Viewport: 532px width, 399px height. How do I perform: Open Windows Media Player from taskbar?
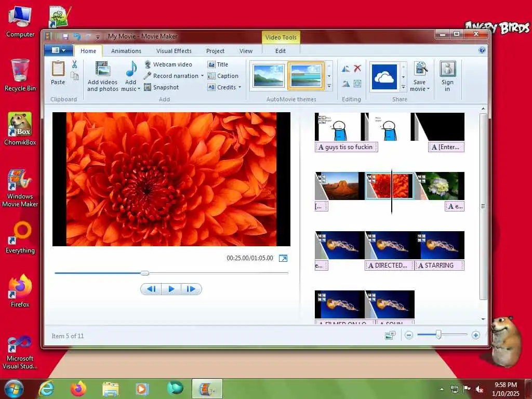pyautogui.click(x=142, y=389)
